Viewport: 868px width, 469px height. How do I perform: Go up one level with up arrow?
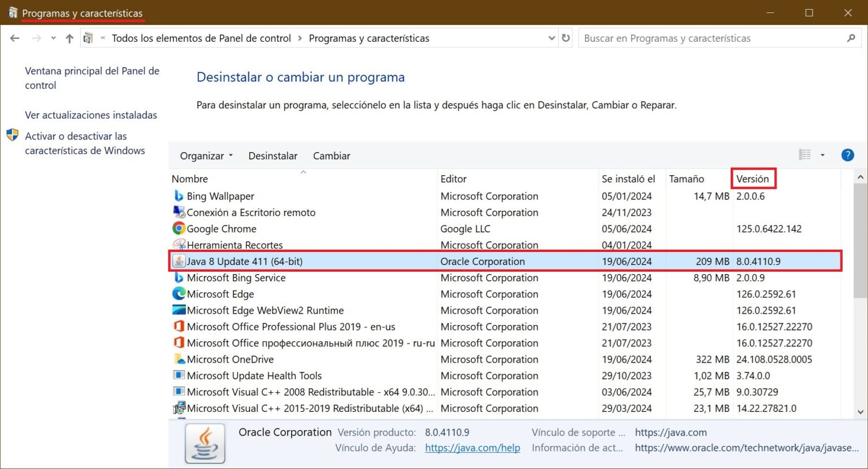click(x=70, y=38)
